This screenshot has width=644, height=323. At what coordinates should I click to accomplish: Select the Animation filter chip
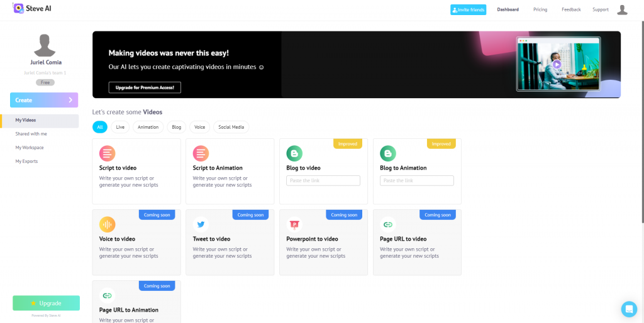pyautogui.click(x=148, y=127)
